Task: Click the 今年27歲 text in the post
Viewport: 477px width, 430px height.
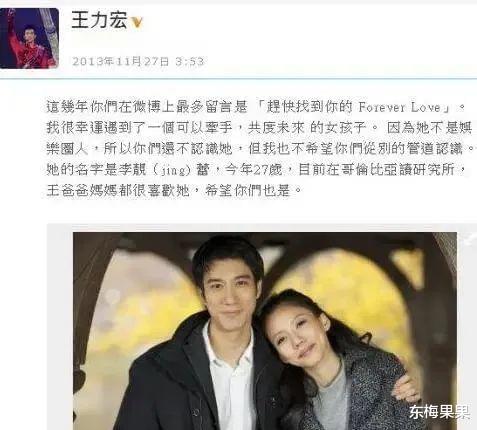Action: pyautogui.click(x=253, y=170)
